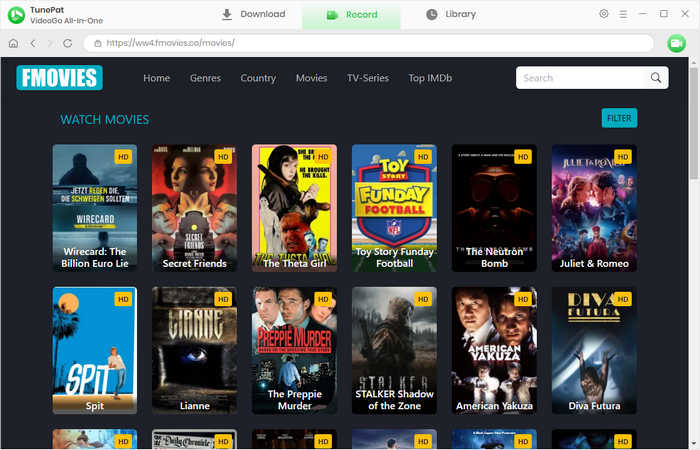Click the lock icon in address bar
The width and height of the screenshot is (700, 450).
(x=98, y=43)
